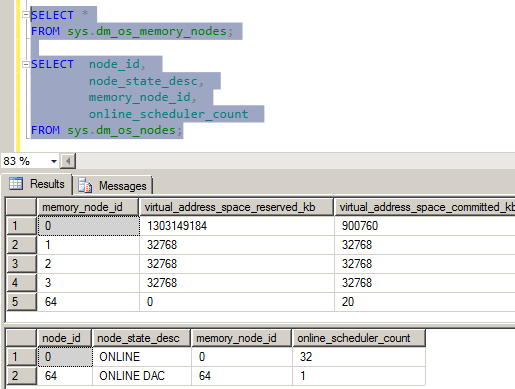Click node_state_desc in the query text
Image resolution: width=515 pixels, height=389 pixels.
click(143, 81)
